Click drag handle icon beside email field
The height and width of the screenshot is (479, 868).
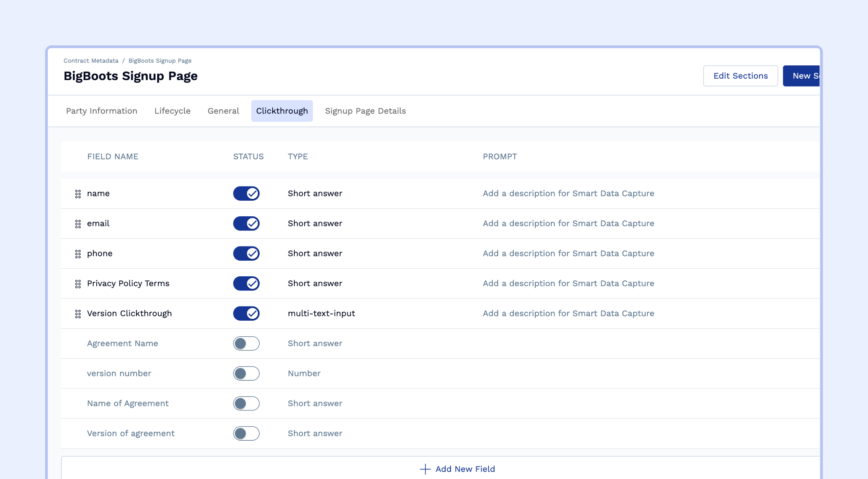pyautogui.click(x=78, y=224)
